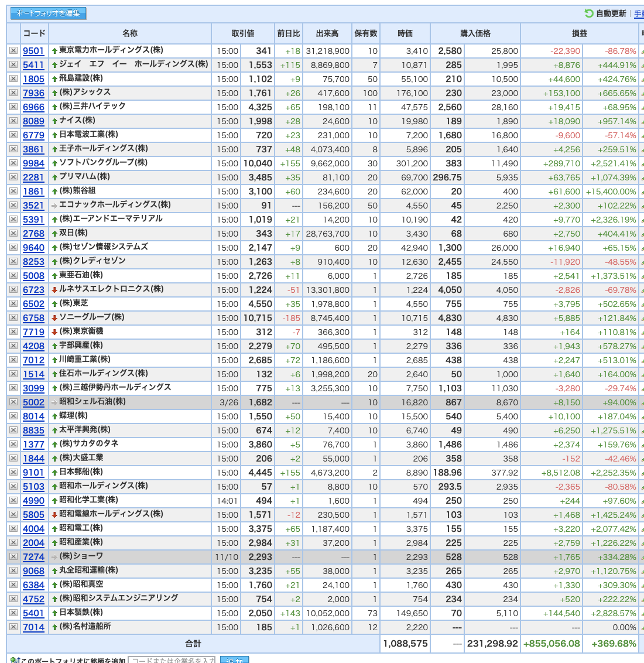Click x icon beside code 8253

13,261
